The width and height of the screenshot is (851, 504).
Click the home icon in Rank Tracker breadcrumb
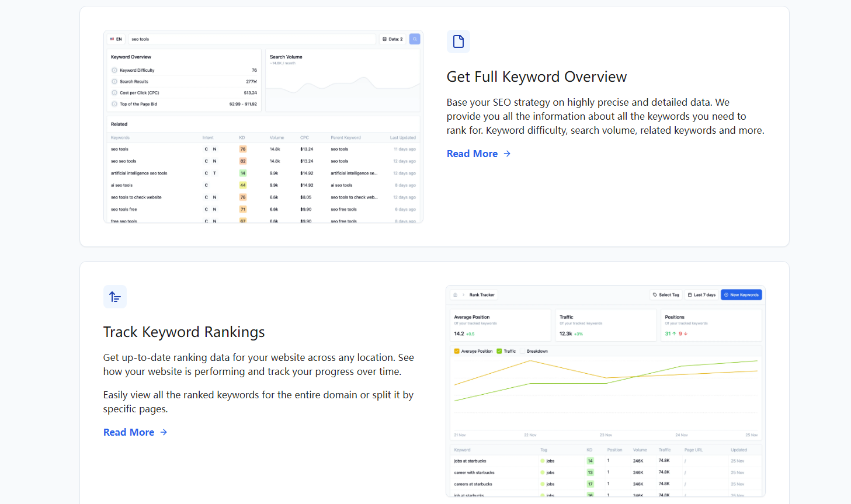[x=456, y=295]
